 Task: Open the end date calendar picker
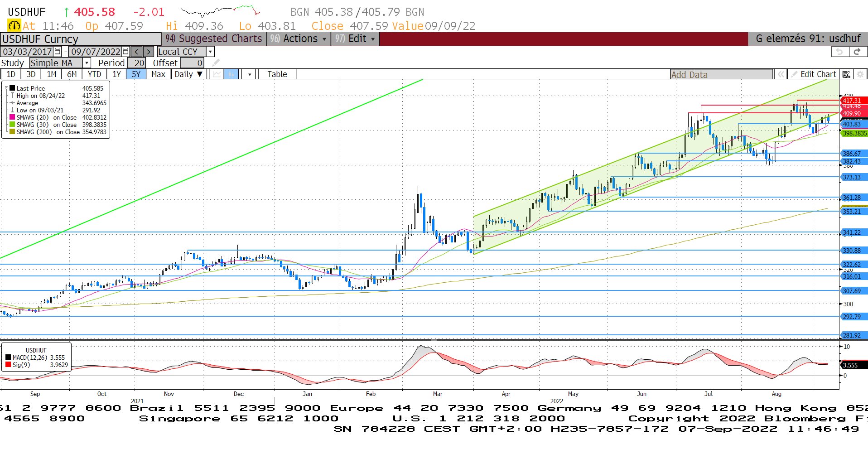[126, 52]
